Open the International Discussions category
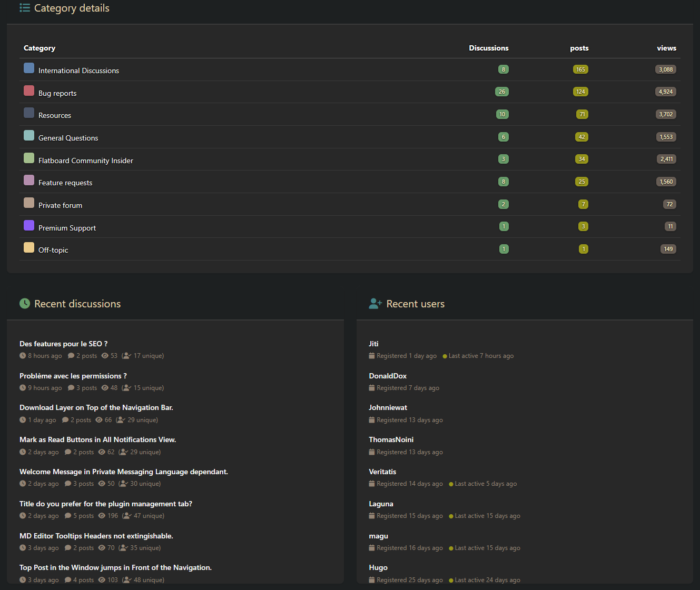The image size is (700, 590). point(78,71)
